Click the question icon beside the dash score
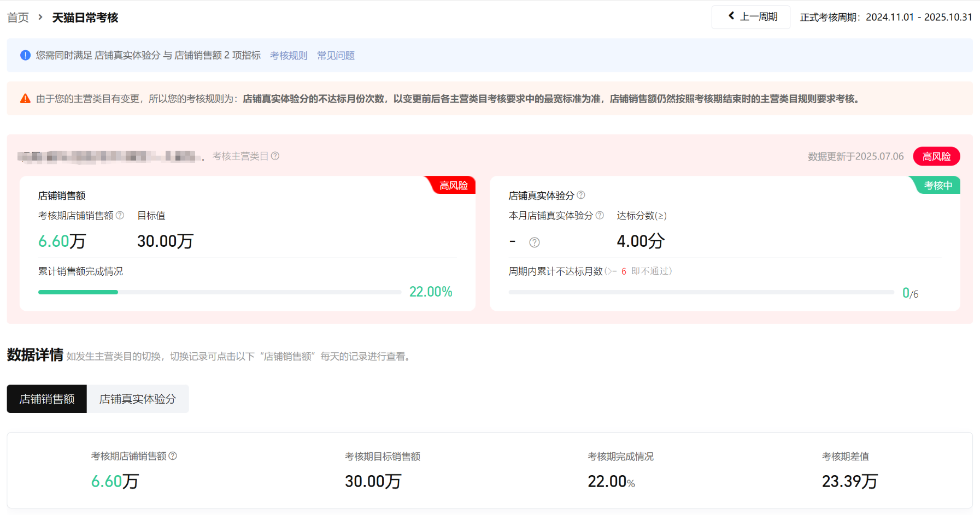980x515 pixels. pyautogui.click(x=535, y=242)
